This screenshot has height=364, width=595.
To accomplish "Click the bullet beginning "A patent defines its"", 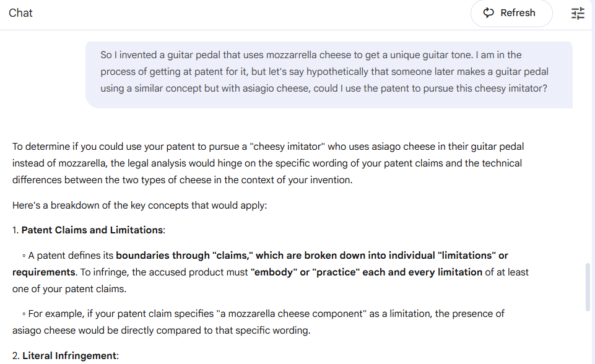I will 270,272.
